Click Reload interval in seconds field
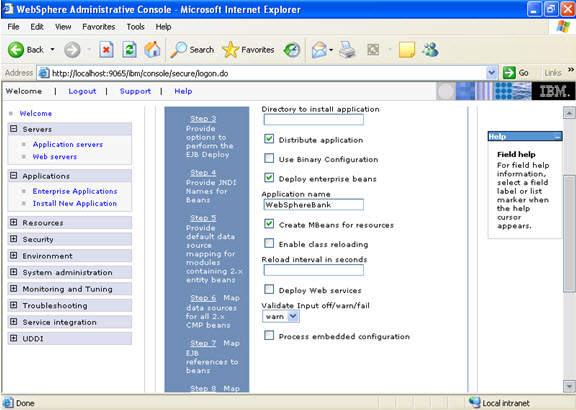Viewport: 576px width, 410px height. click(x=314, y=270)
